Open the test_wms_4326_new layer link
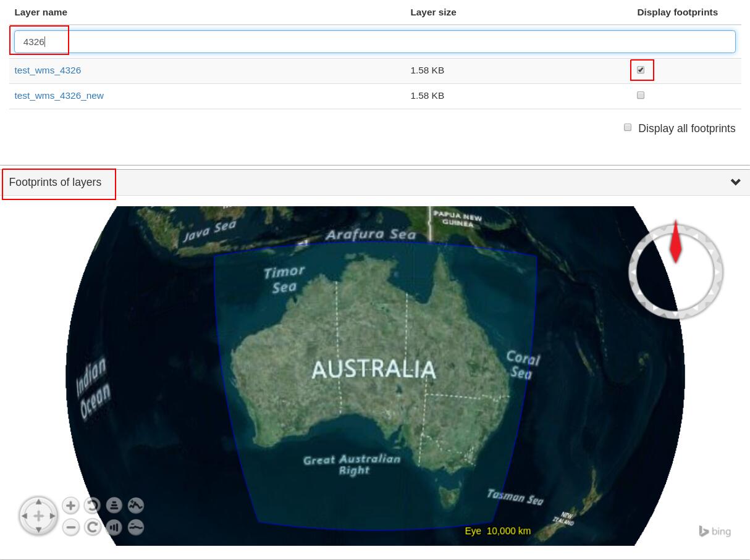This screenshot has height=560, width=750. coord(59,96)
